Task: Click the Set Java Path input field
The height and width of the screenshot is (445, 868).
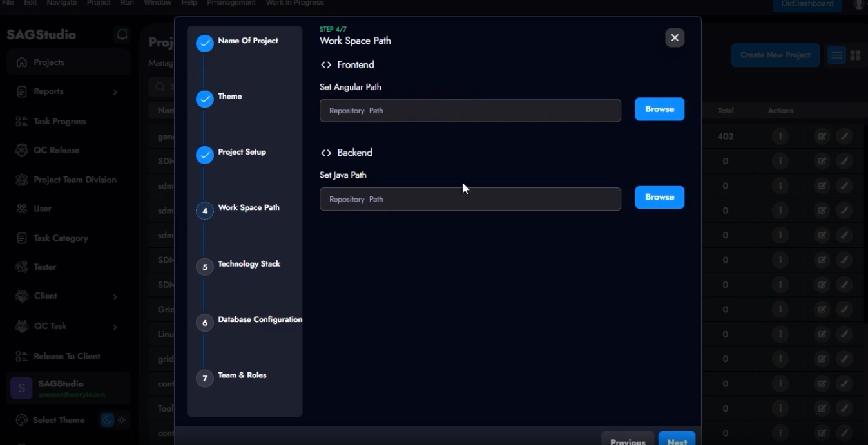Action: 470,199
